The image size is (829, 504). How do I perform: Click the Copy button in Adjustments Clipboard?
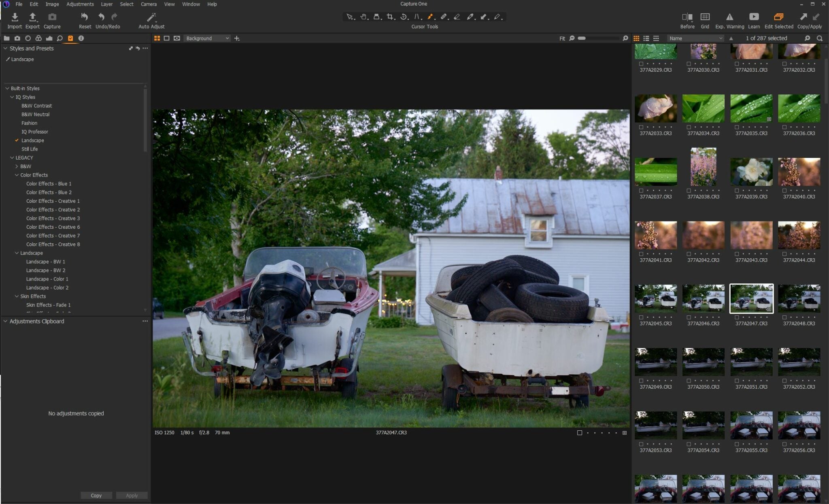(x=96, y=495)
